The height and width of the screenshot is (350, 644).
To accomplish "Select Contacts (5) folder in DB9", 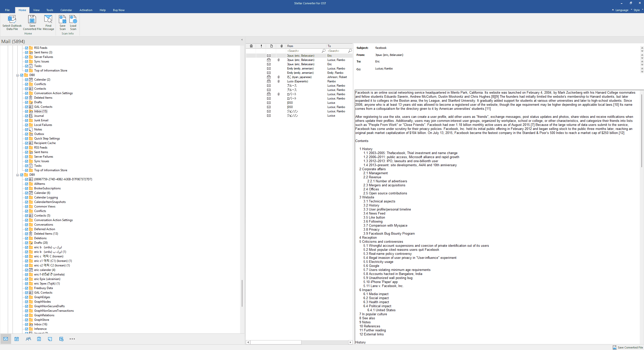I will pos(42,216).
